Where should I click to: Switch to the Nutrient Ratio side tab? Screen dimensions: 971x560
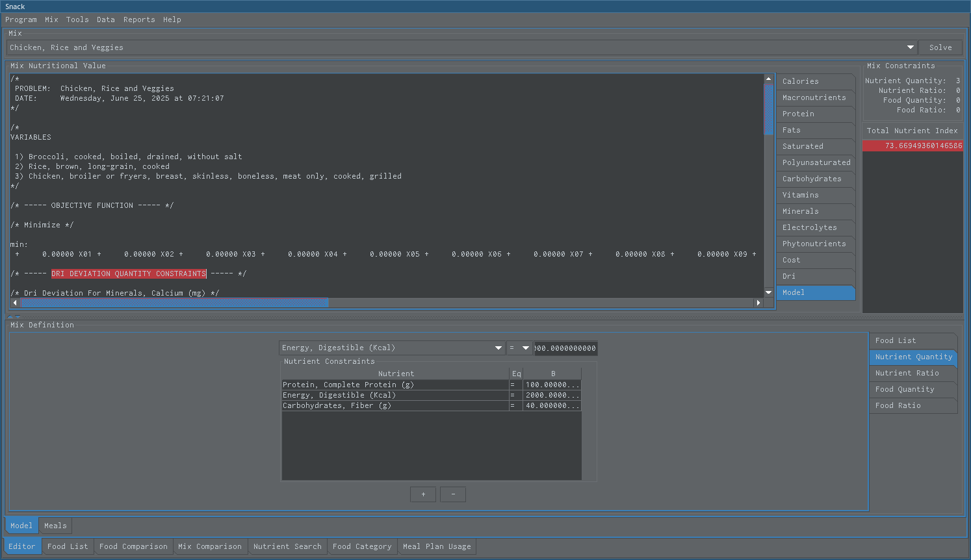coord(913,373)
